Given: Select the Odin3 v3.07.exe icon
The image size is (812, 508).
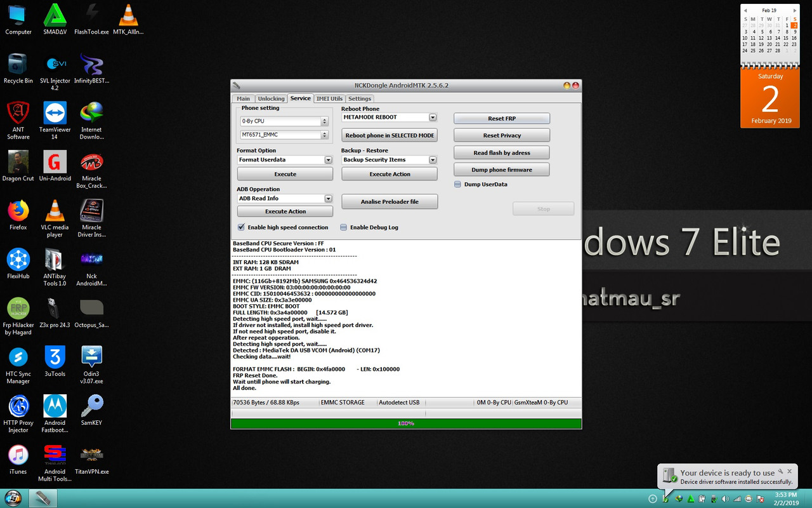Looking at the screenshot, I should pyautogui.click(x=91, y=365).
